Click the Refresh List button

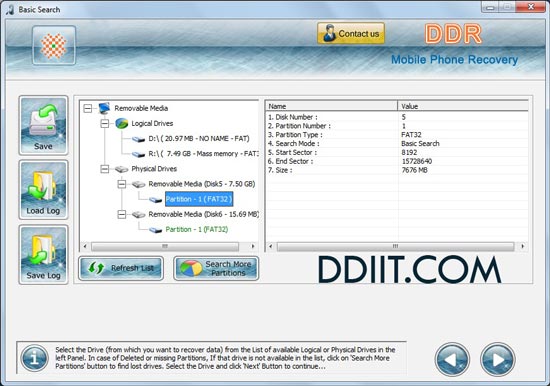pyautogui.click(x=121, y=268)
